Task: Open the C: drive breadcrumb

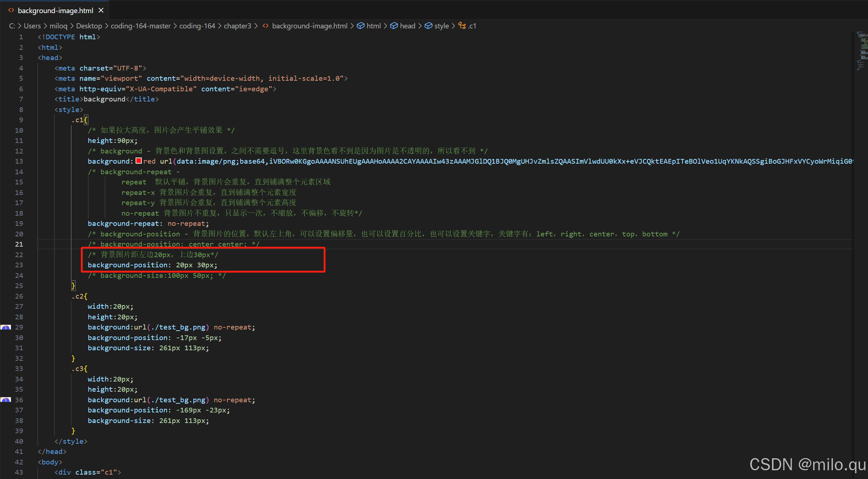Action: 12,26
